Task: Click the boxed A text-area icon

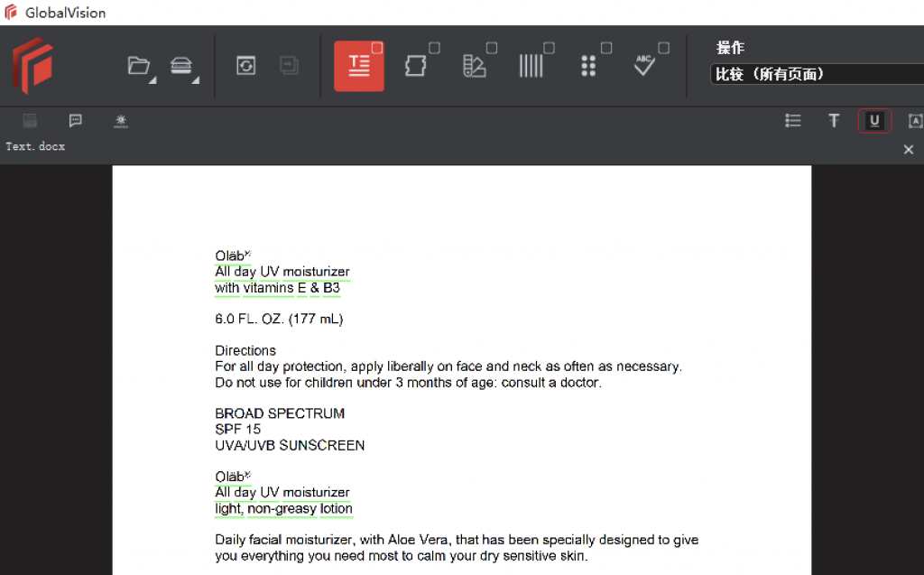Action: coord(915,121)
